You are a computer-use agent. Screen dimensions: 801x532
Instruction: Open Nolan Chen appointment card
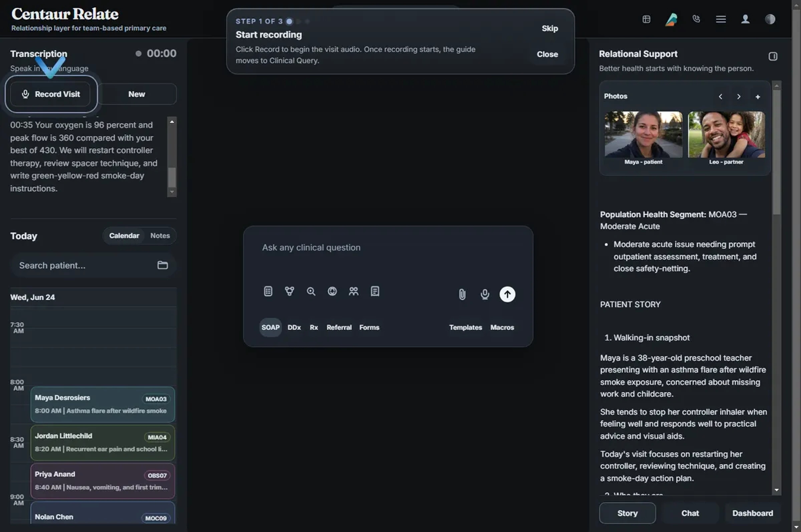pyautogui.click(x=102, y=513)
